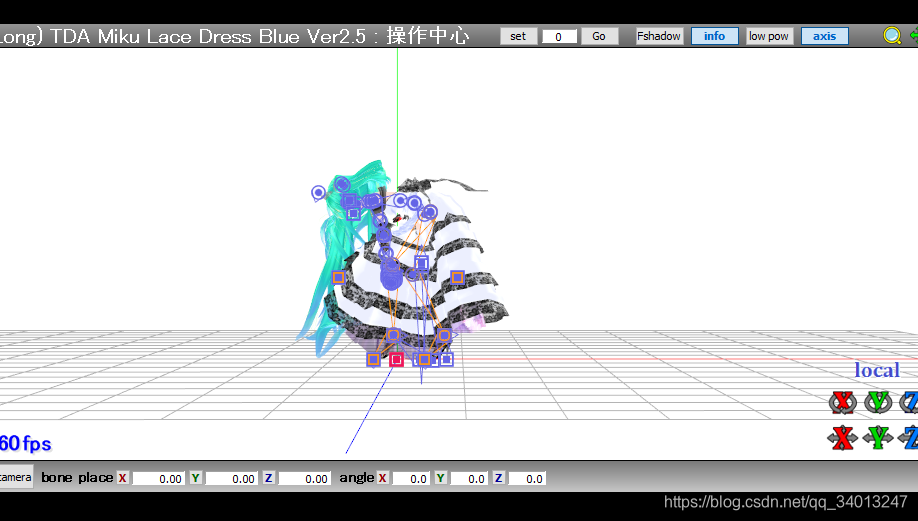Image resolution: width=918 pixels, height=521 pixels.
Task: Move along Y axis icon
Action: click(878, 438)
